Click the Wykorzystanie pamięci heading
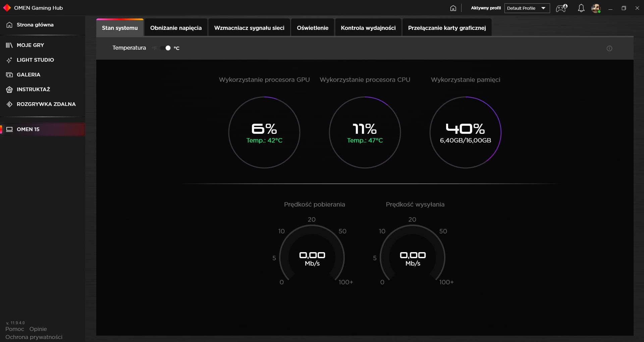Viewport: 644px width, 342px height. [x=466, y=80]
